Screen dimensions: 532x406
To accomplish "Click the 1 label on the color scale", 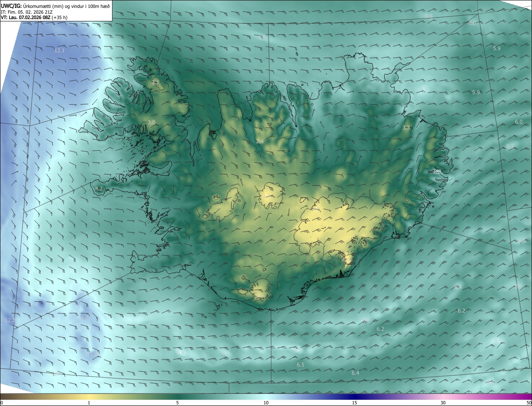I will pyautogui.click(x=89, y=403).
